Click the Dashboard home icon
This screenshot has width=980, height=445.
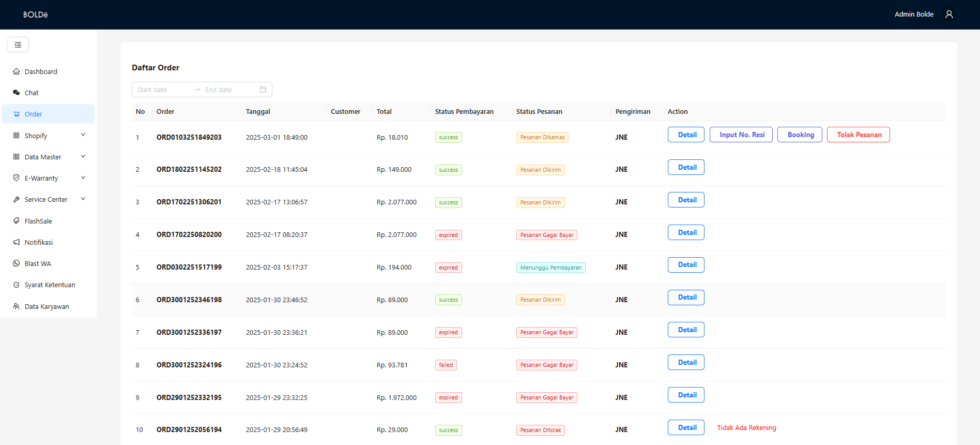point(17,71)
